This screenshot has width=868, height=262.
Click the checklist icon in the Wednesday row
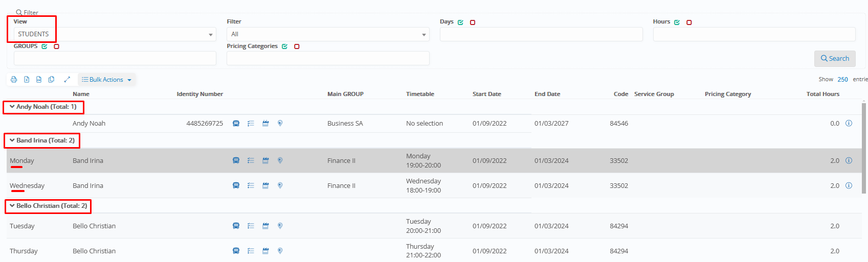point(251,185)
